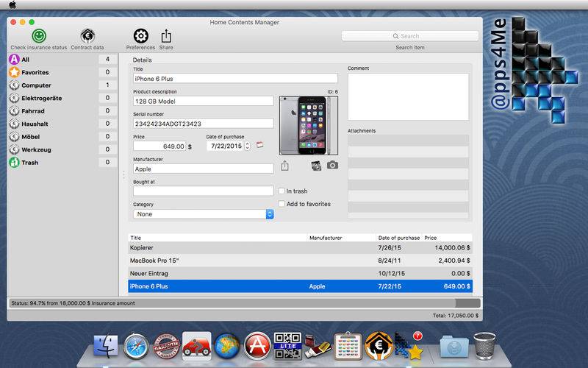
Task: Sort by Date of purchase column header
Action: 399,238
